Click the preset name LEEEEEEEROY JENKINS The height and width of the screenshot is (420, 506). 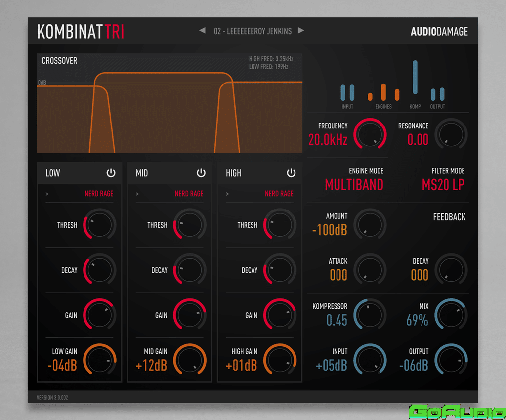tap(253, 31)
